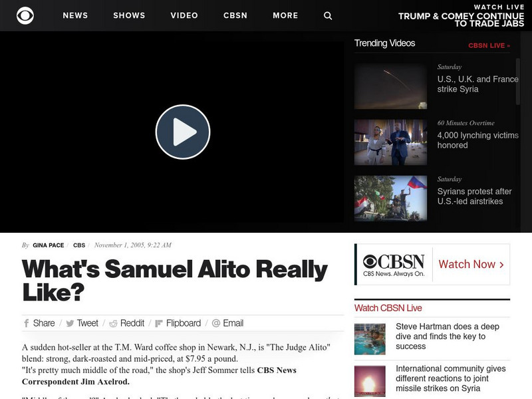Save article to Flipboard

(x=159, y=323)
